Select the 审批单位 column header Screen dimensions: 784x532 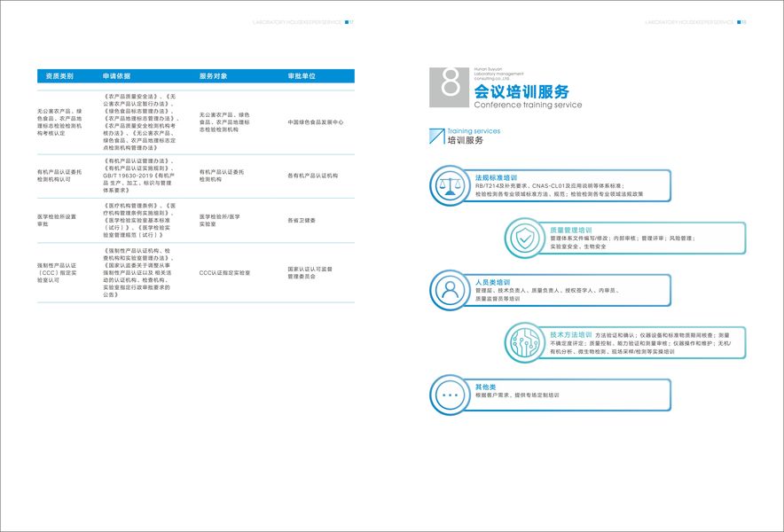coord(302,76)
